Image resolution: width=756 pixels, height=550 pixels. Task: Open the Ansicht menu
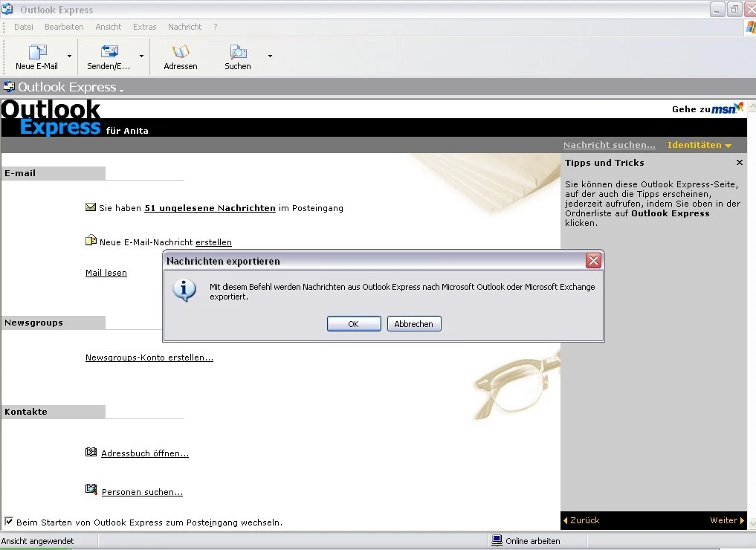click(x=109, y=27)
